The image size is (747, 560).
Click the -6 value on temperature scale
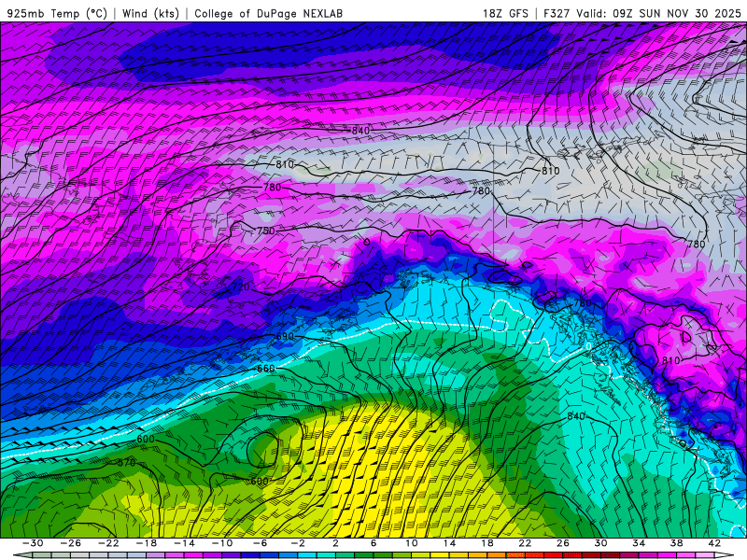[x=260, y=543]
